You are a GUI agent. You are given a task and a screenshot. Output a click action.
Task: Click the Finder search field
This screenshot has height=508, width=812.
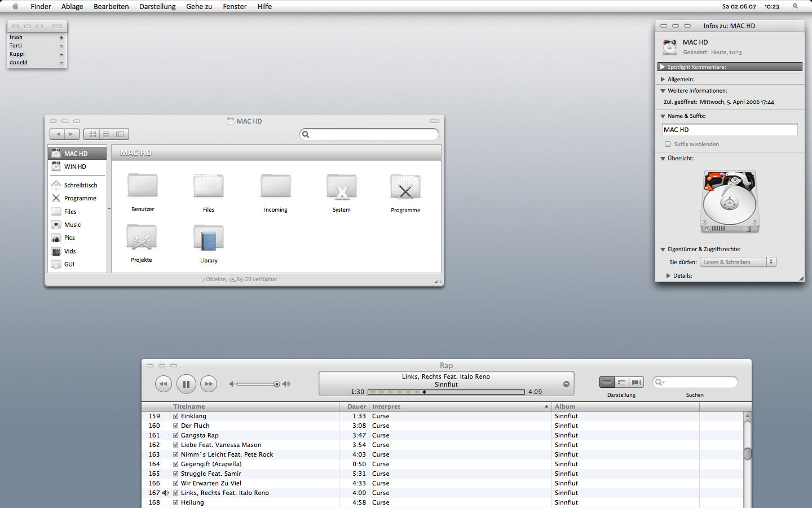pos(369,134)
